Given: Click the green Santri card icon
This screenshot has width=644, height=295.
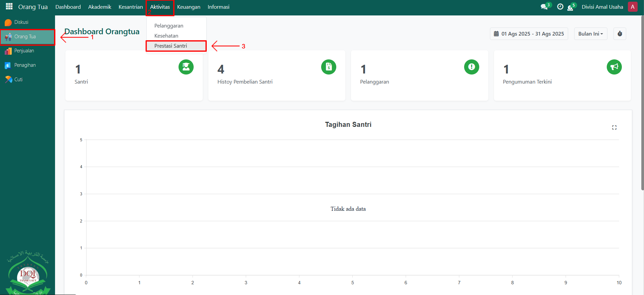Looking at the screenshot, I should click(186, 67).
